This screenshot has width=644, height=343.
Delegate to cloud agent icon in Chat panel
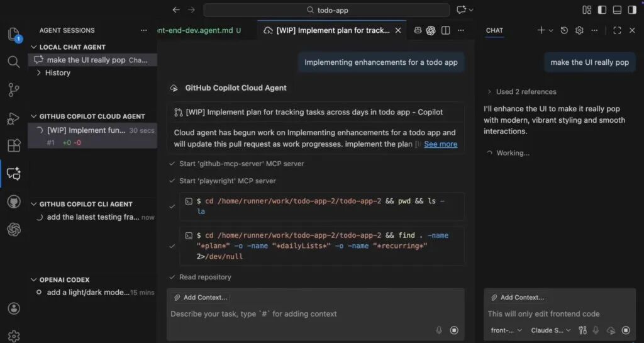click(611, 330)
